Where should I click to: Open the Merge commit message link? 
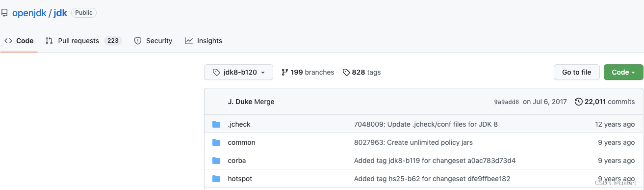(x=264, y=102)
